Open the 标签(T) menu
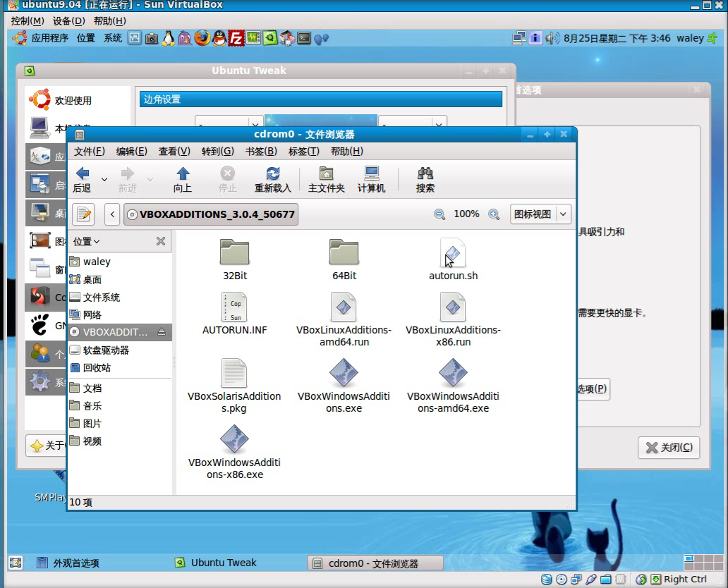This screenshot has height=588, width=728. (x=303, y=152)
